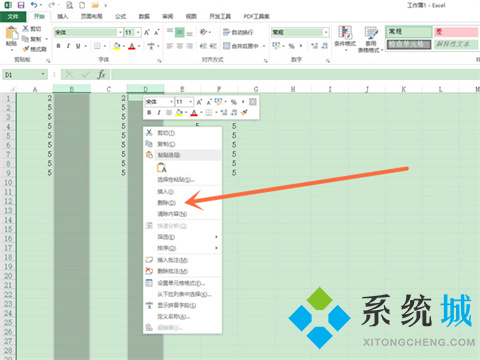Click the Save icon in quick access toolbar
This screenshot has width=480, height=360.
[21, 5]
